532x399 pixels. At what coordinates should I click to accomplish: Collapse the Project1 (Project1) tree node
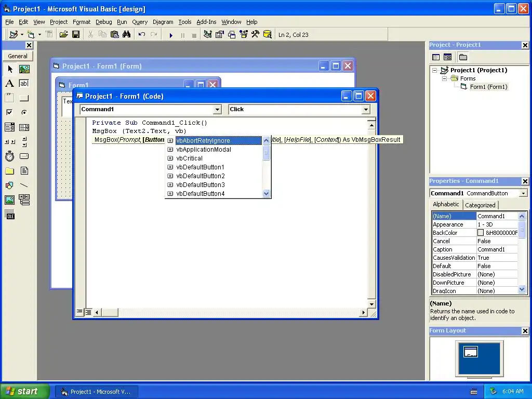point(435,70)
